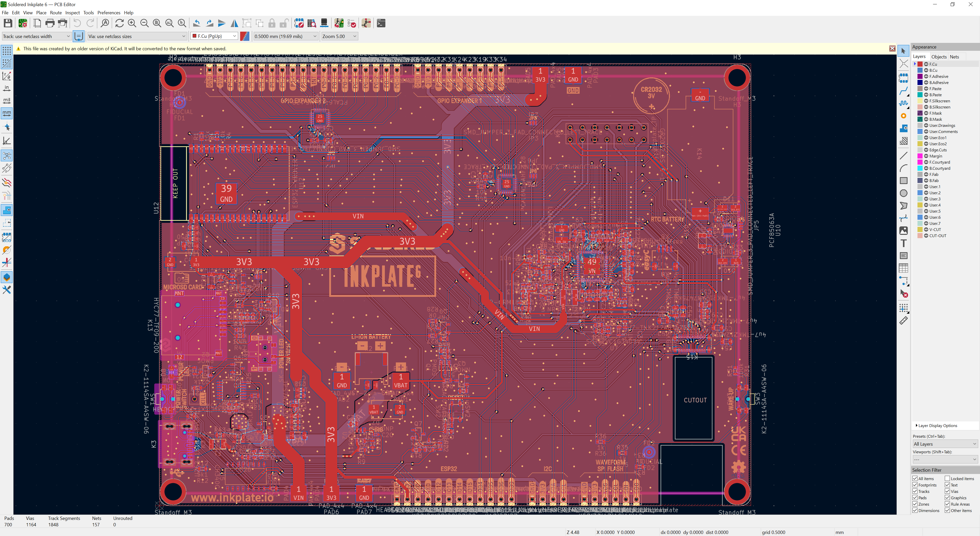Hide the B.Cu layer visibility

point(926,70)
